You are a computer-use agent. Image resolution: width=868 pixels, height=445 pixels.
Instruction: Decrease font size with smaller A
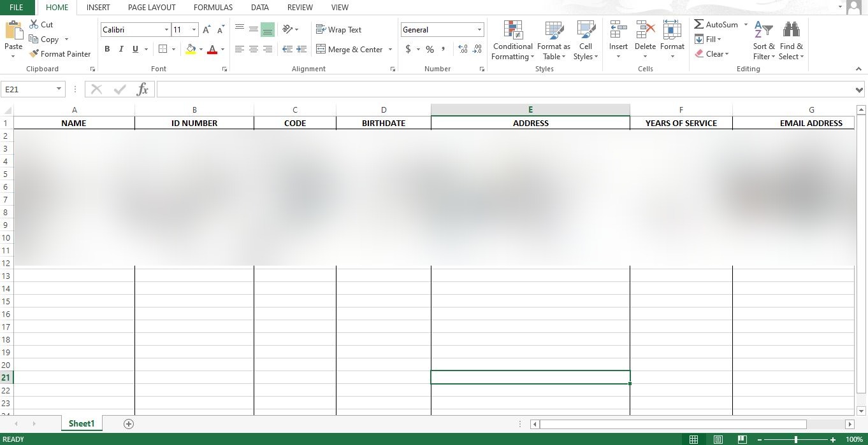click(221, 30)
